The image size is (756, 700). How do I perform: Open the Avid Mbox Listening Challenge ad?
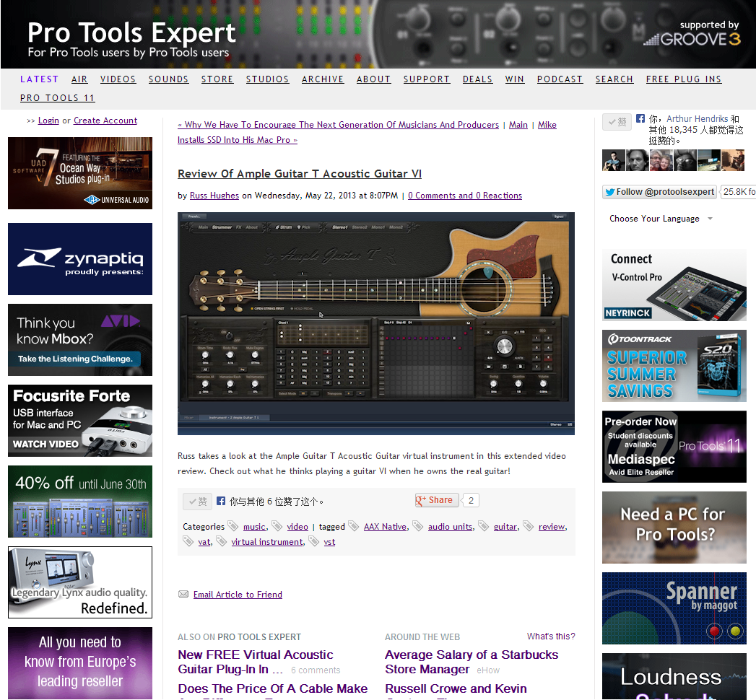coord(80,340)
